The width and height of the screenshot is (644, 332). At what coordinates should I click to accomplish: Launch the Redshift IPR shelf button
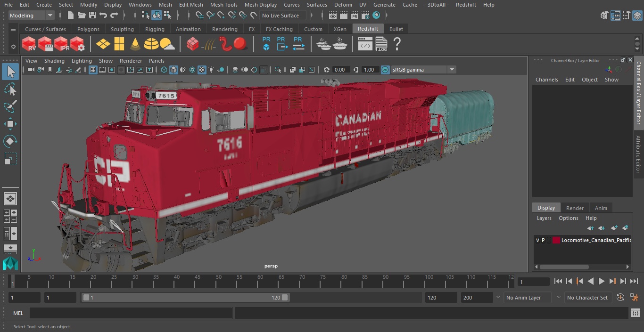click(x=61, y=44)
